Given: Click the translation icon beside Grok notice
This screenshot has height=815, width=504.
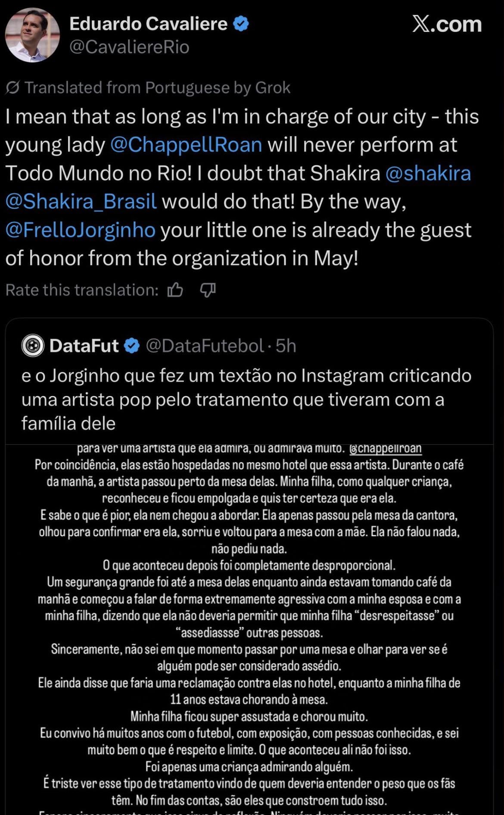Looking at the screenshot, I should coord(12,88).
